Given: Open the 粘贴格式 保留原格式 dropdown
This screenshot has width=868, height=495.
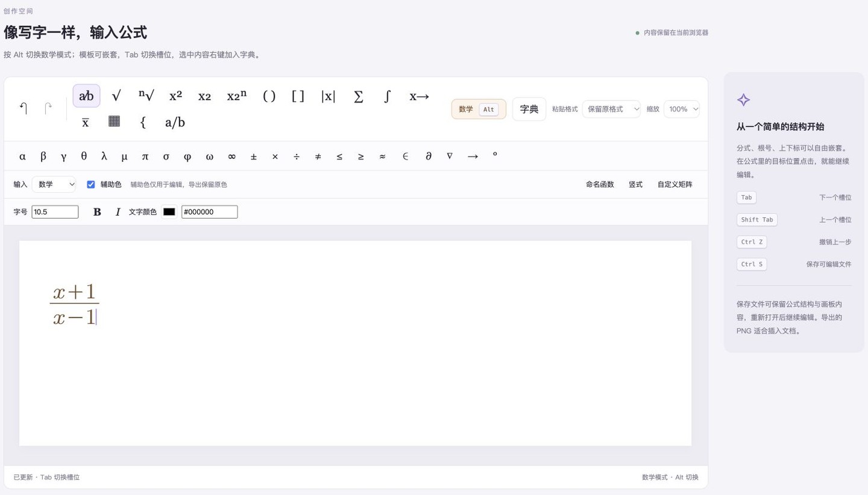Looking at the screenshot, I should (x=611, y=109).
